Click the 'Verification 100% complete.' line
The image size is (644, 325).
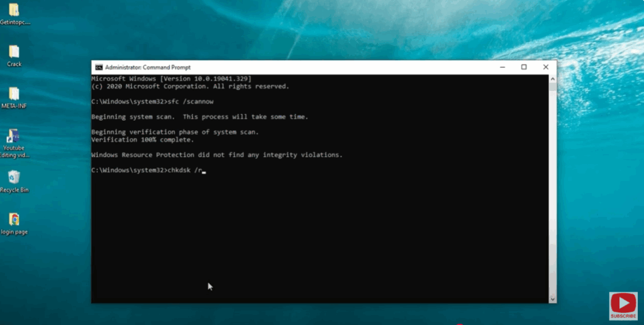coord(143,140)
